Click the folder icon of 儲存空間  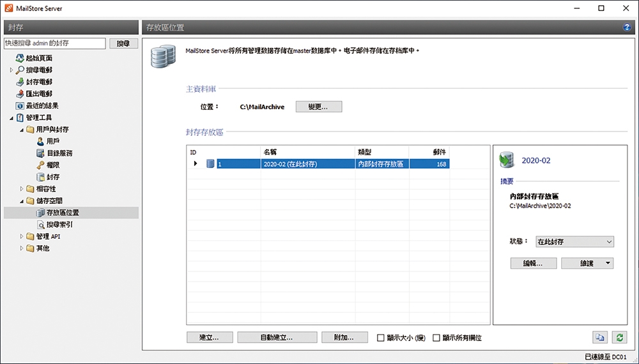click(30, 201)
